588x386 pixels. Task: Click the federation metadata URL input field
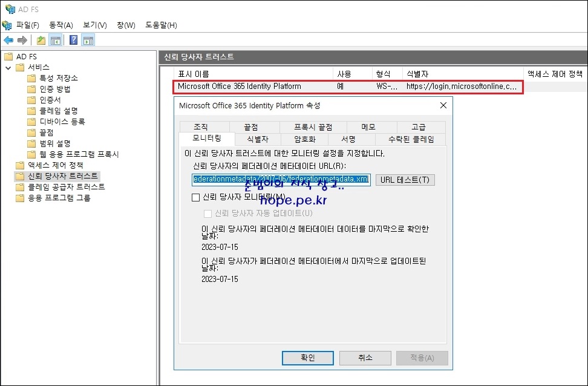click(x=281, y=179)
